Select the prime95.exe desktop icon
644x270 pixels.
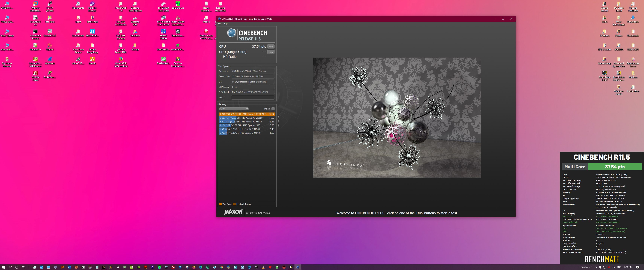tap(178, 5)
